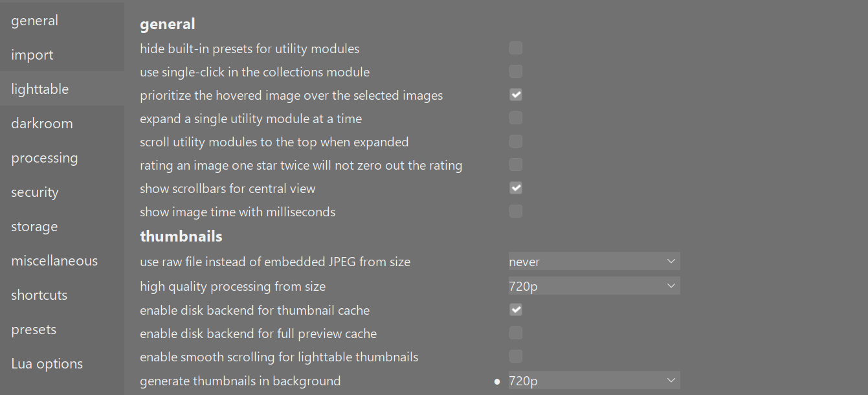The height and width of the screenshot is (395, 868).
Task: Enable hide built-in presets for utility modules
Action: click(516, 49)
